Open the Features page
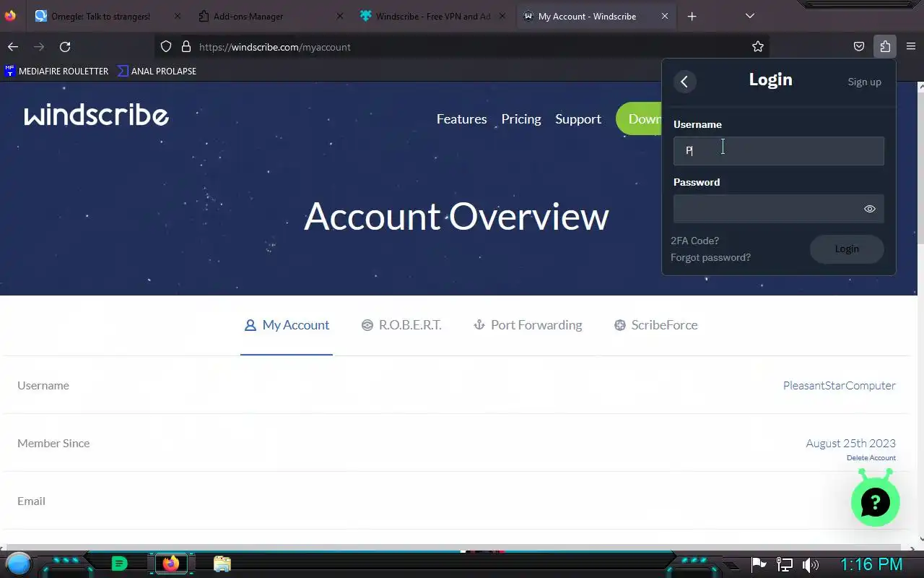This screenshot has width=924, height=578. click(461, 119)
